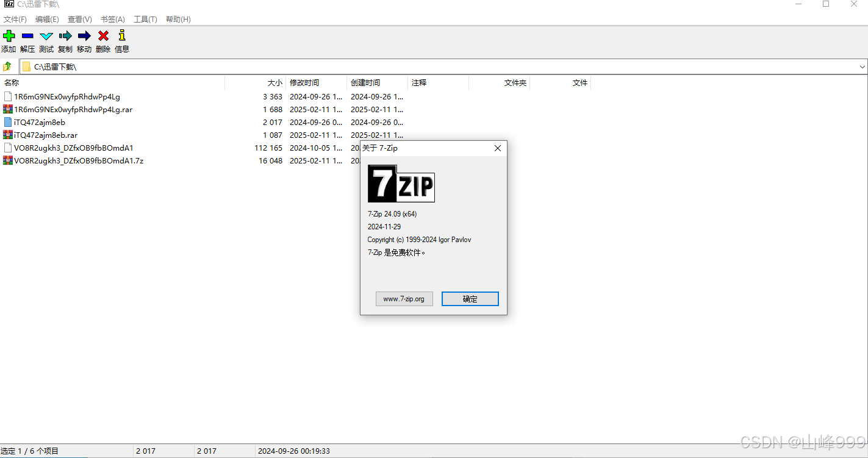This screenshot has height=458, width=868.
Task: Open the 文件(F) menu
Action: coord(15,20)
